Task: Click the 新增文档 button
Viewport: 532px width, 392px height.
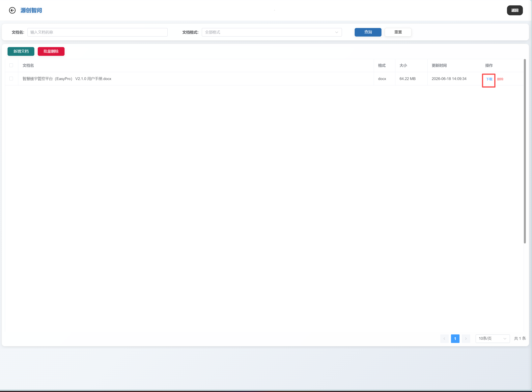Action: click(21, 51)
